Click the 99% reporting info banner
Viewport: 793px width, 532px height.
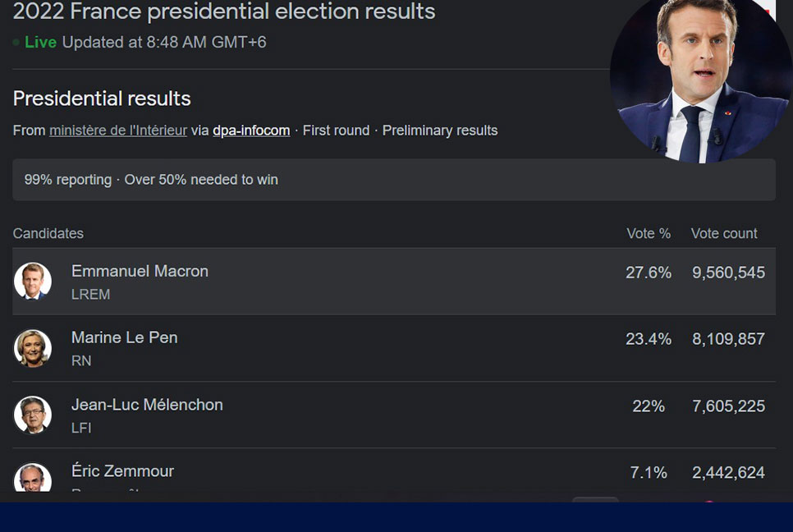394,180
